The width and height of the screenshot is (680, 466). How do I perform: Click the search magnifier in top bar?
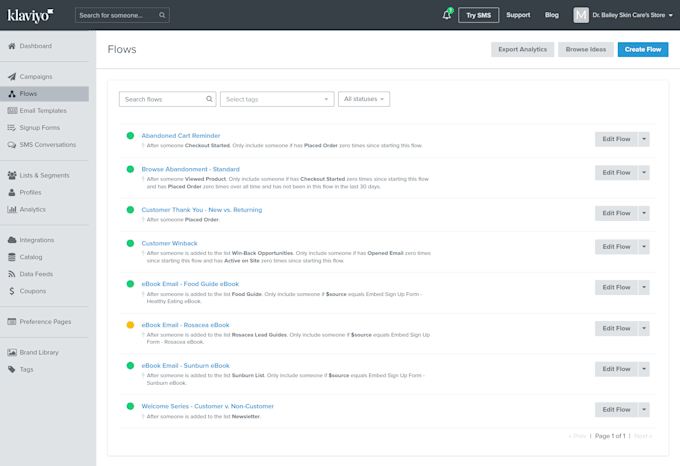click(162, 15)
